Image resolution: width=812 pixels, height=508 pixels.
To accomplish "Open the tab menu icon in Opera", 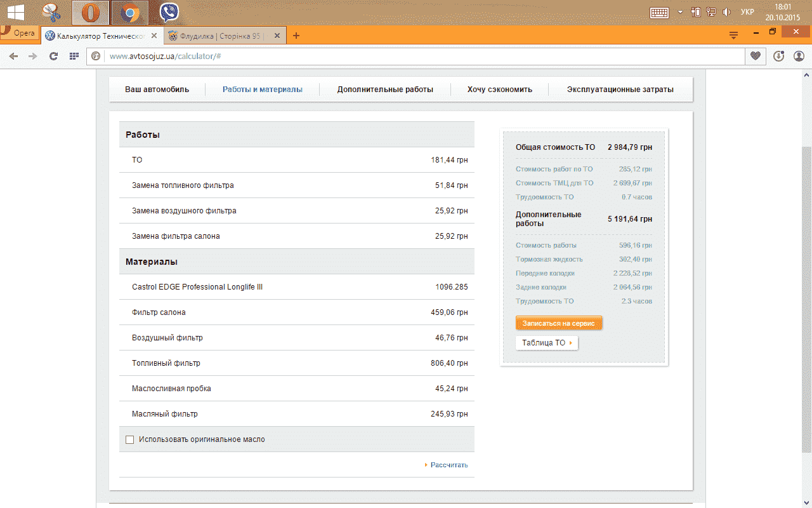I will (734, 35).
